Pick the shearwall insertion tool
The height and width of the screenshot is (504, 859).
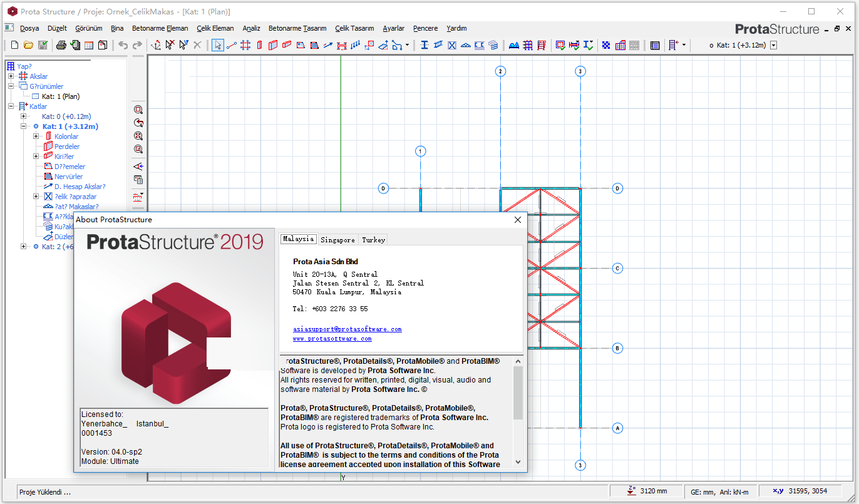click(x=273, y=45)
